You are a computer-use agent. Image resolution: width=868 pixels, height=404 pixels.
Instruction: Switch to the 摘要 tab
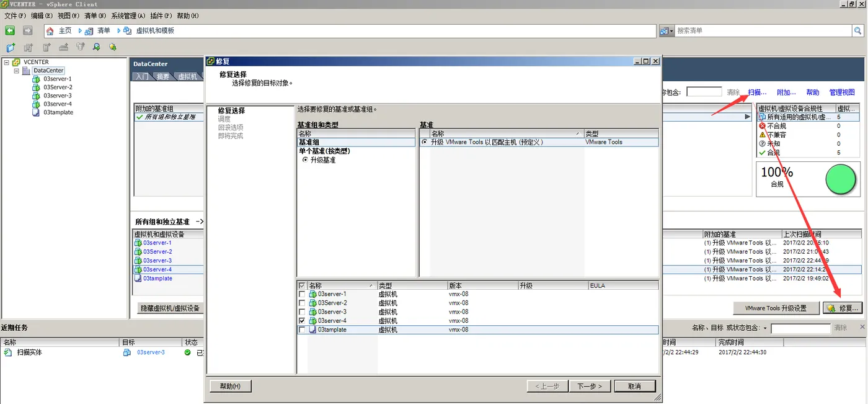click(162, 76)
